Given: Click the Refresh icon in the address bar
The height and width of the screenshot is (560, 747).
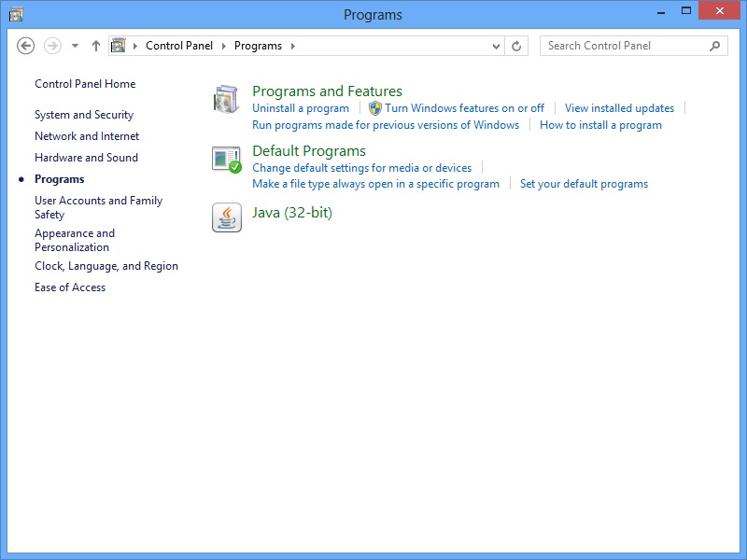Looking at the screenshot, I should 516,45.
